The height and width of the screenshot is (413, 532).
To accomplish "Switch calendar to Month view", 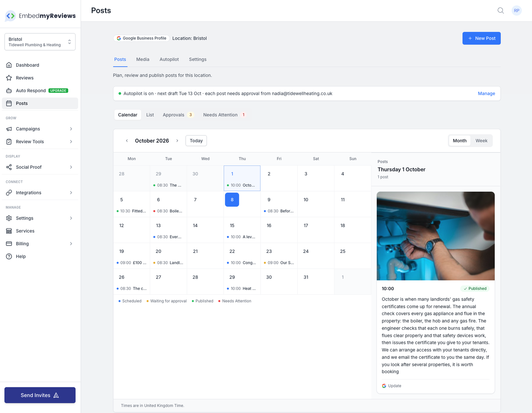I will pos(459,141).
